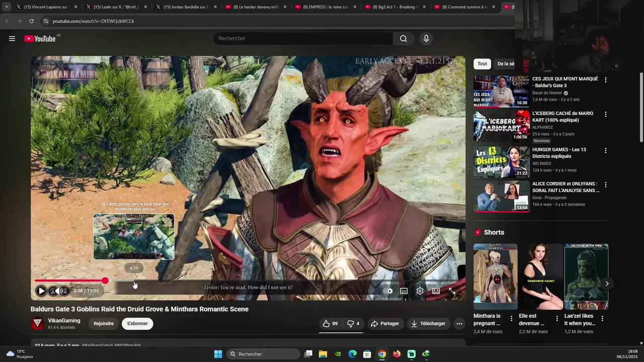Image resolution: width=644 pixels, height=362 pixels.
Task: Dislike the video with thumbs down
Action: [354, 324]
